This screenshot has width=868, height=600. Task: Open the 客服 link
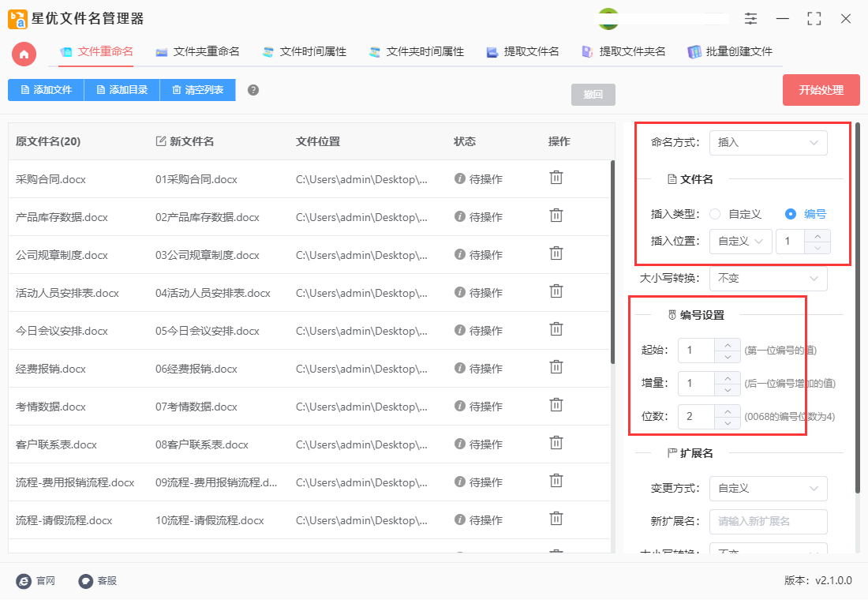point(107,581)
